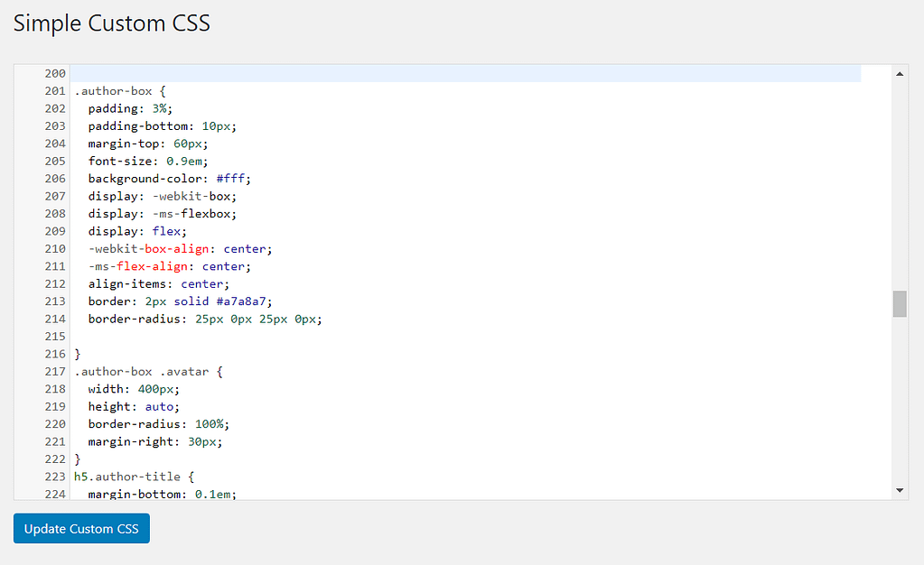Click the 'margin-bottom: 0.1em;' line
924x565 pixels.
162,494
